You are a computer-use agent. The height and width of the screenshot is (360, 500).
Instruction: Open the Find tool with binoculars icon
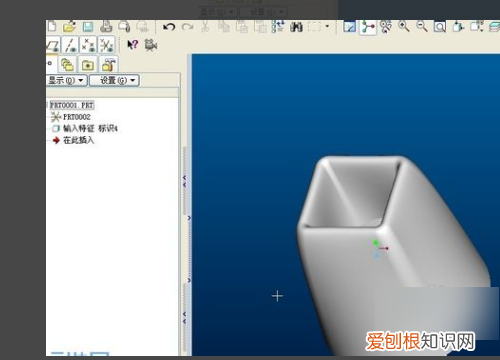(296, 27)
